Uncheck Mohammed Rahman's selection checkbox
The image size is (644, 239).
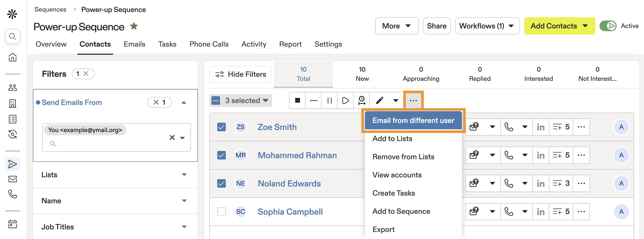coord(221,155)
